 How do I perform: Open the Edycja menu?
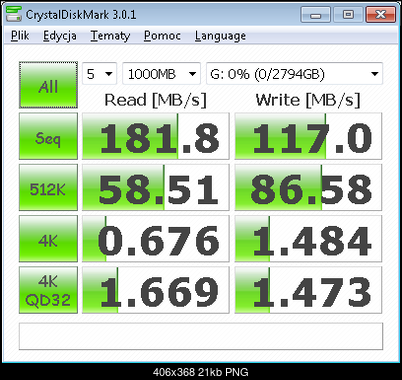pyautogui.click(x=60, y=36)
